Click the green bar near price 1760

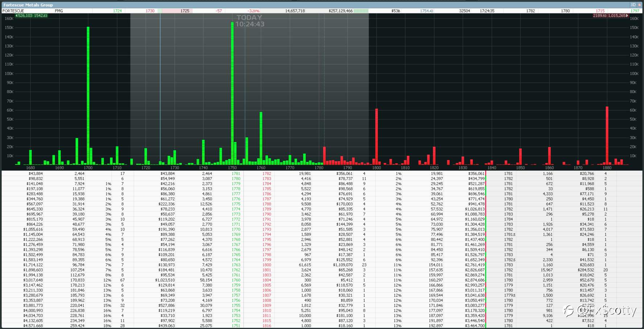(x=261, y=138)
